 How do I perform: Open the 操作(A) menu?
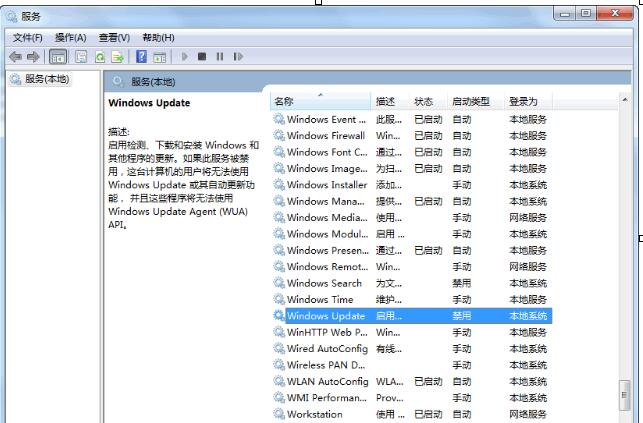70,38
